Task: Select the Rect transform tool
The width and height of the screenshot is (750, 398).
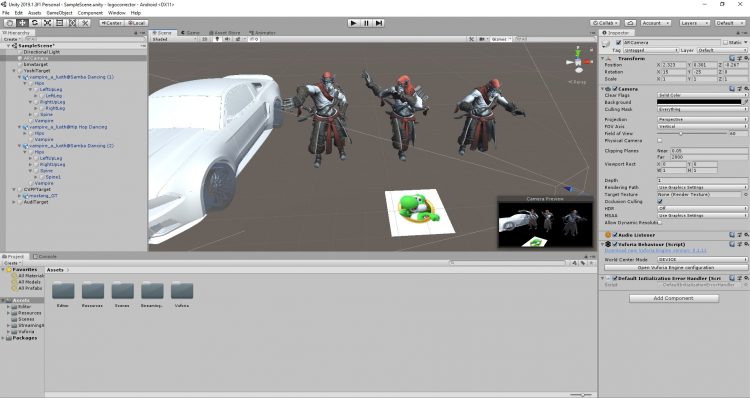Action: tap(60, 22)
